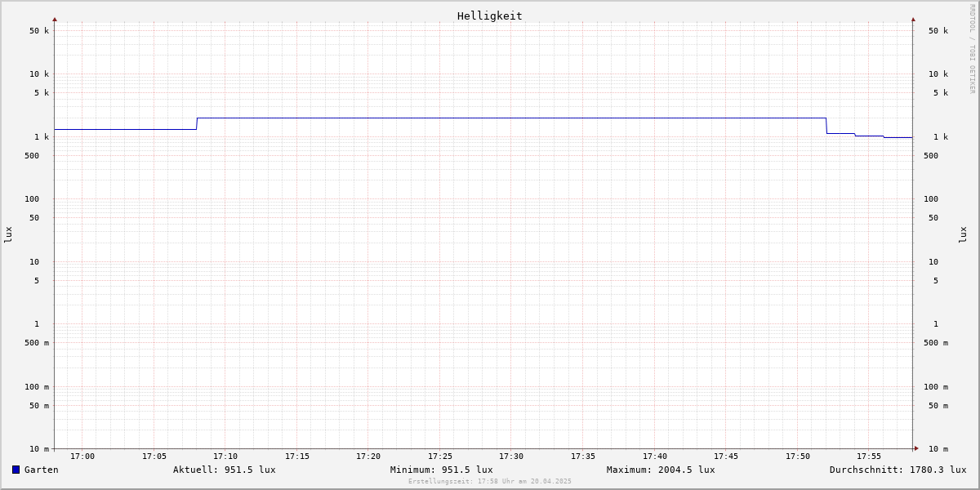Click the 17:50 time axis label
Viewport: 980px width, 490px height.
798,457
